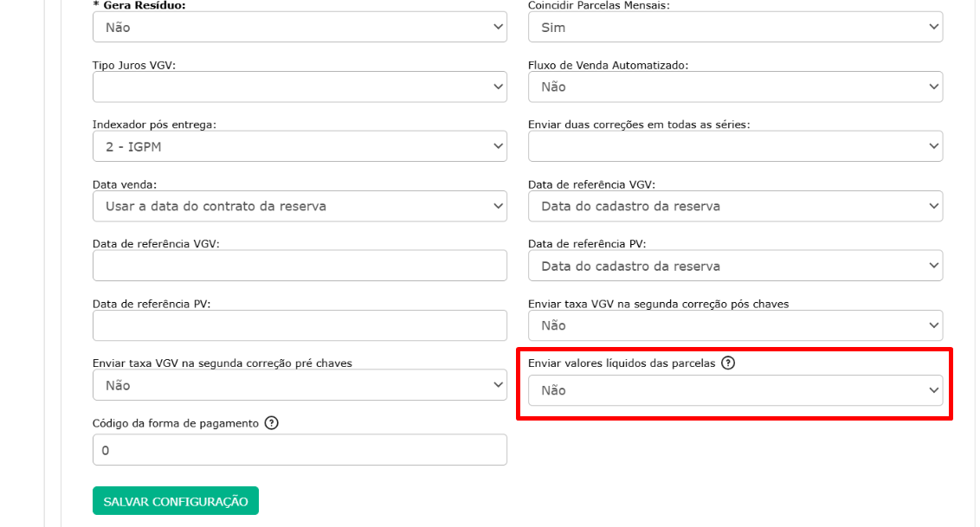Open the Fluxo de Venda Automatizado dropdown

point(735,87)
